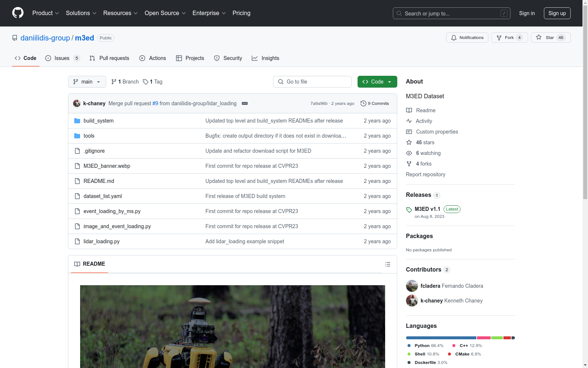588x368 pixels.
Task: Click the folder icon beside tools
Action: tap(77, 136)
